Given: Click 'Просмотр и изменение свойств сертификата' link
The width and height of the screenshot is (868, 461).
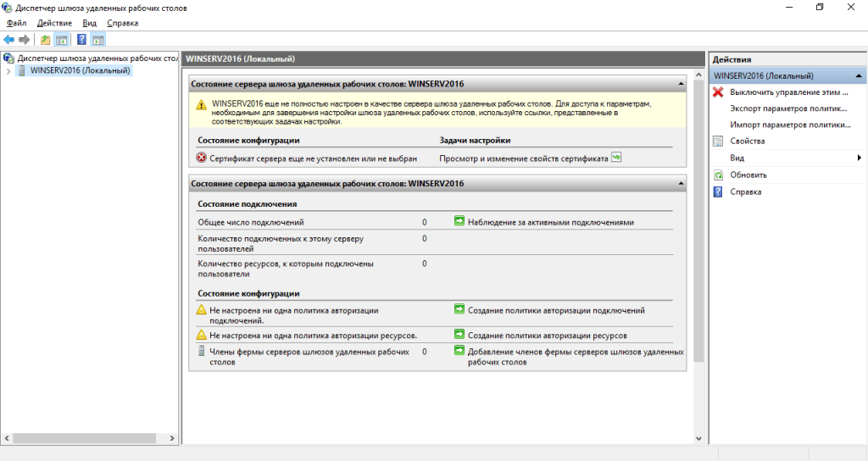Looking at the screenshot, I should tap(523, 158).
